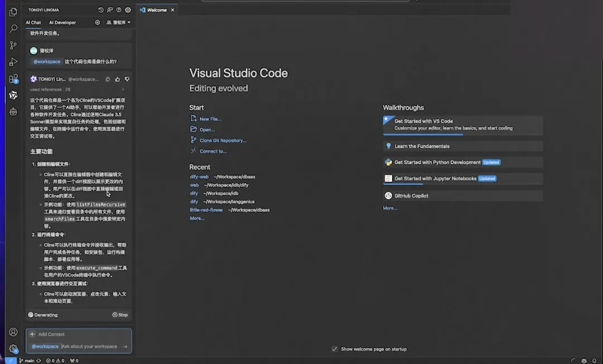Open chat history in Tongyi Lingma panel
The width and height of the screenshot is (603, 364).
[100, 10]
